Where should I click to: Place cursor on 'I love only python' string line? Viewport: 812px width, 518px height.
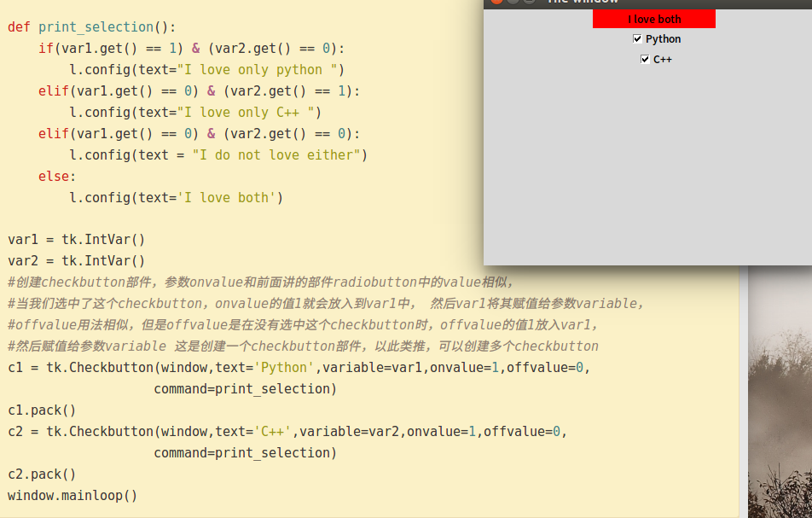207,69
